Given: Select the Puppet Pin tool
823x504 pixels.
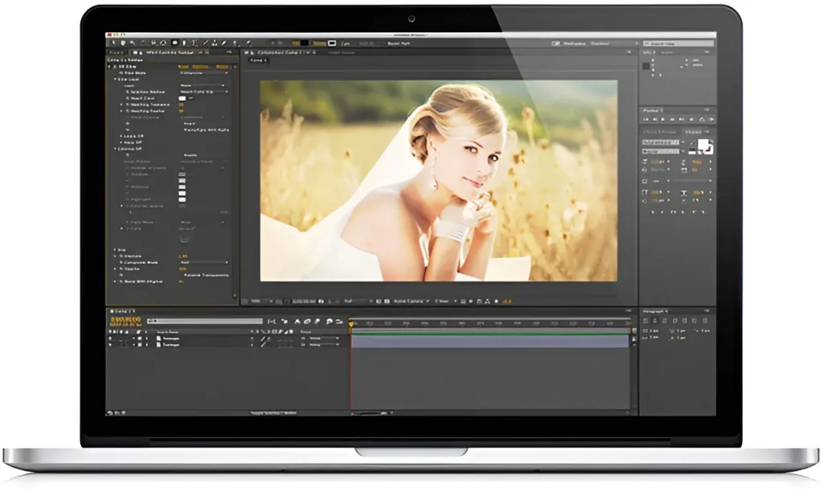Looking at the screenshot, I should [x=248, y=43].
